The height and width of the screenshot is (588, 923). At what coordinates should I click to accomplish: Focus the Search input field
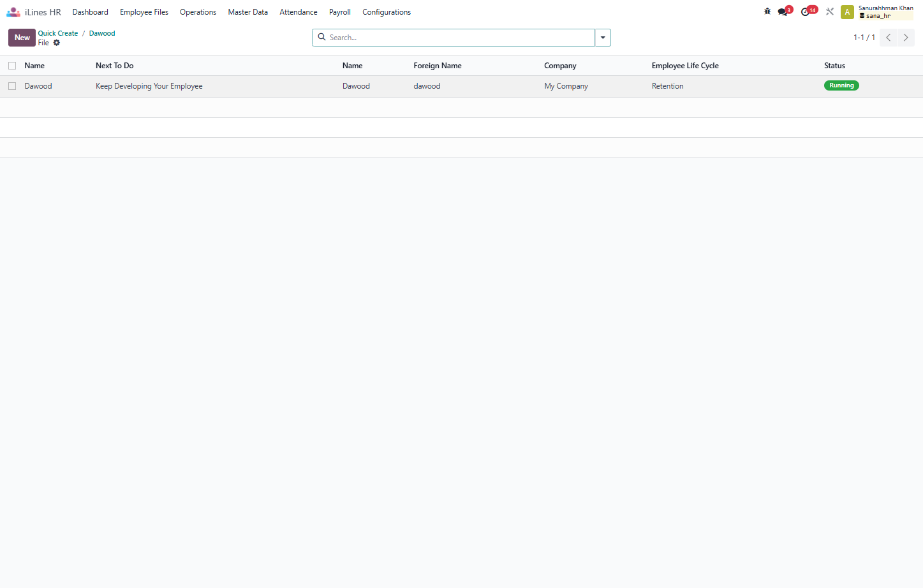coord(461,38)
